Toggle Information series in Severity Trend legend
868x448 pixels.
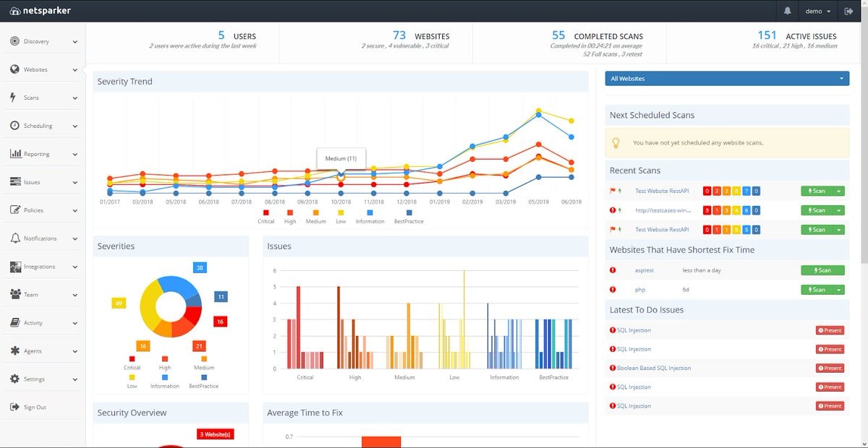click(x=370, y=217)
